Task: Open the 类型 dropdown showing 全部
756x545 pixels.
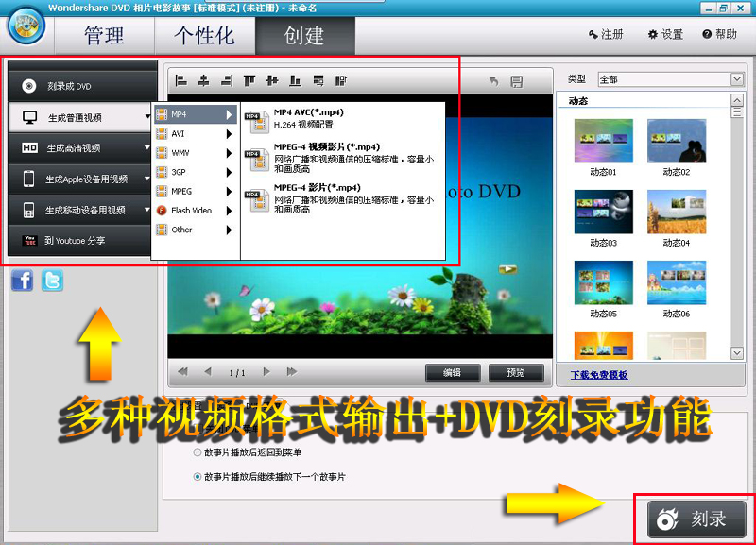Action: (671, 79)
